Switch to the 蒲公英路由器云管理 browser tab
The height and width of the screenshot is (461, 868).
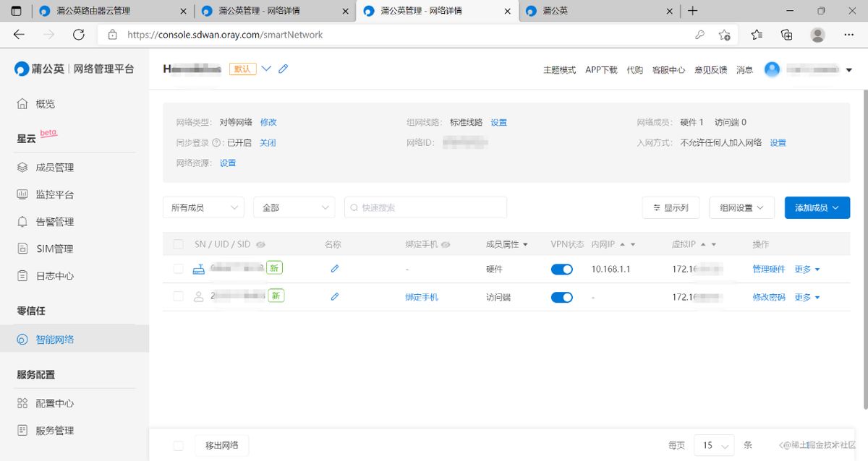93,11
